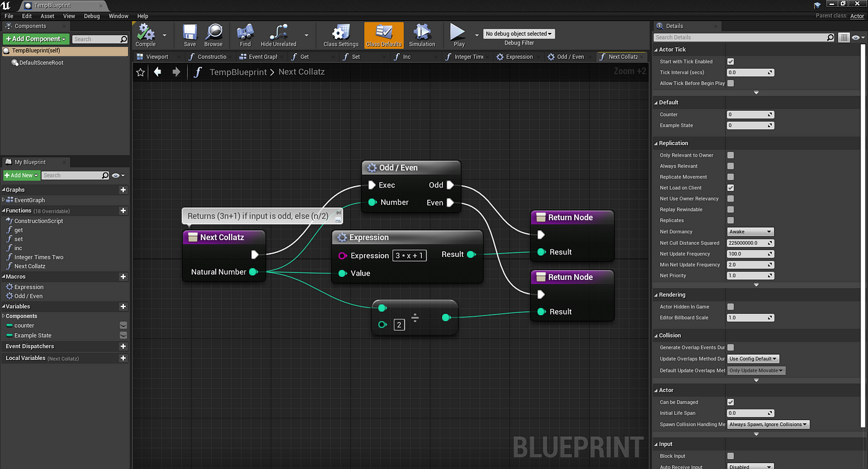Open the Add New dropdown in My Blueprint
868x469 pixels.
22,176
